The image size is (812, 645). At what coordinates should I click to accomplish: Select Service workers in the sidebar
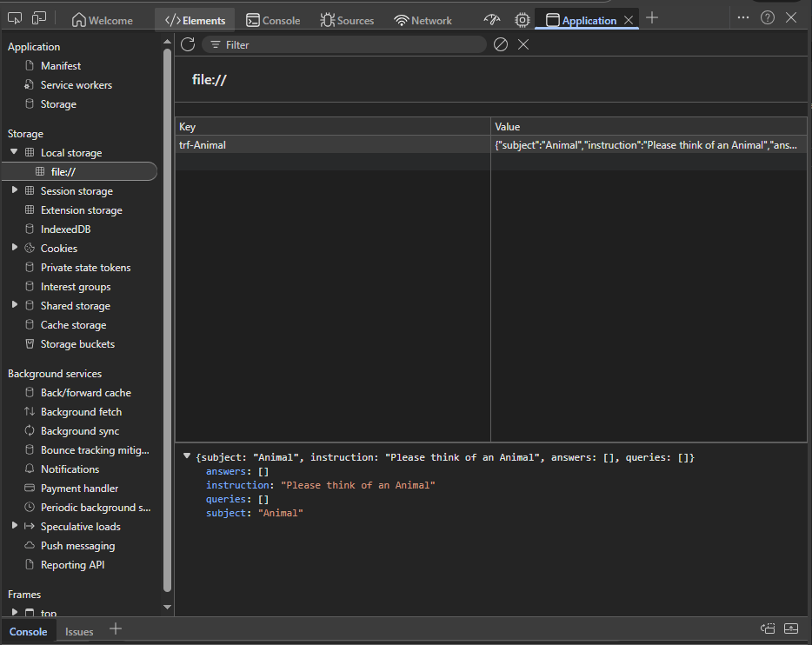point(76,85)
